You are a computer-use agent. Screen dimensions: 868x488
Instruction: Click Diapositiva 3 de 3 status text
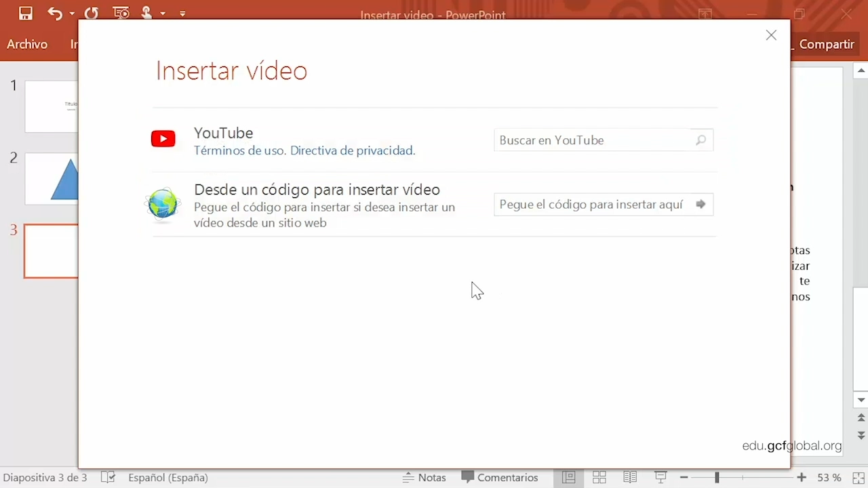pyautogui.click(x=45, y=477)
